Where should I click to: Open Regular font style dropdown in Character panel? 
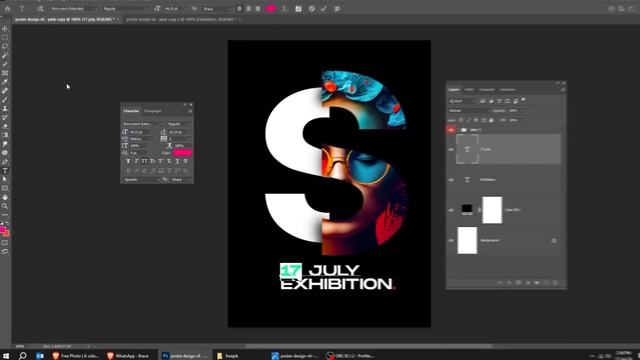coord(179,124)
